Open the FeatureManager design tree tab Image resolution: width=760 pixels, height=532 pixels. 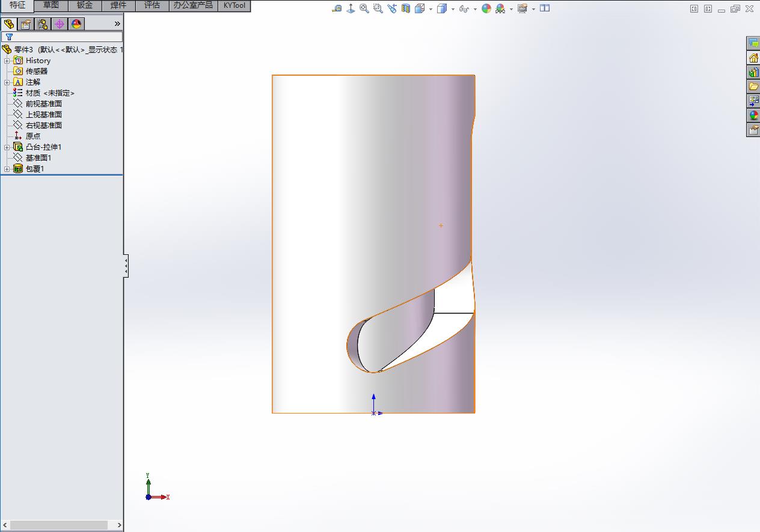click(9, 24)
